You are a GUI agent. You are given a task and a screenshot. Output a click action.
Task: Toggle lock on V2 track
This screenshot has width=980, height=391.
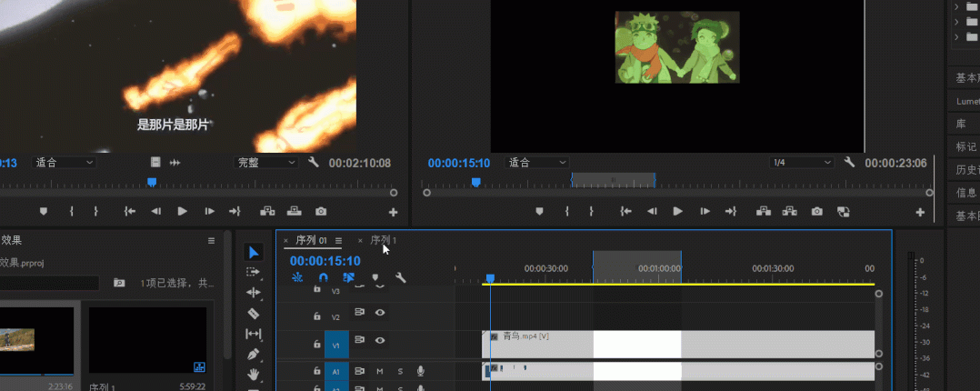(317, 317)
